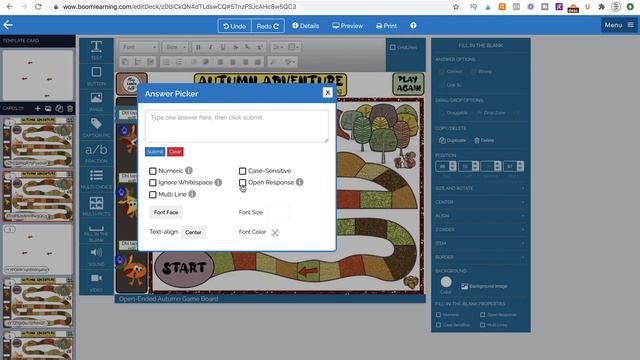This screenshot has height=360, width=640.
Task: Open Preview in top bar
Action: pos(347,26)
